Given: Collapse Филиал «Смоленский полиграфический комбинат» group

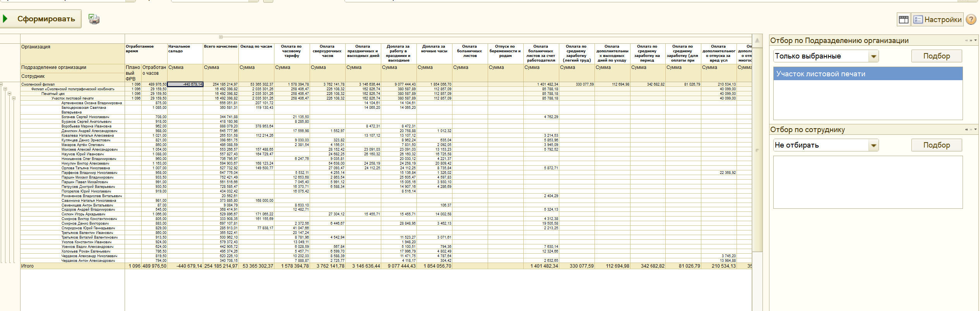Looking at the screenshot, I should click(x=5, y=89).
